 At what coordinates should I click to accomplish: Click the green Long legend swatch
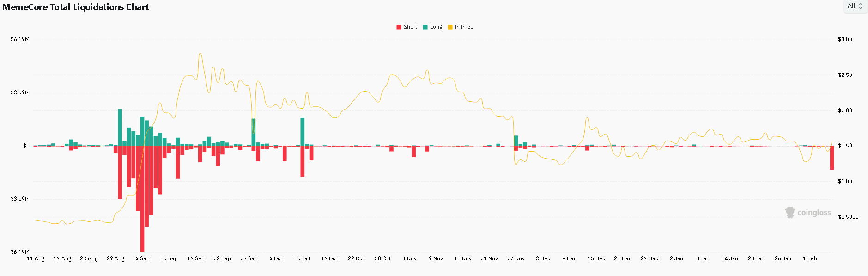[425, 27]
